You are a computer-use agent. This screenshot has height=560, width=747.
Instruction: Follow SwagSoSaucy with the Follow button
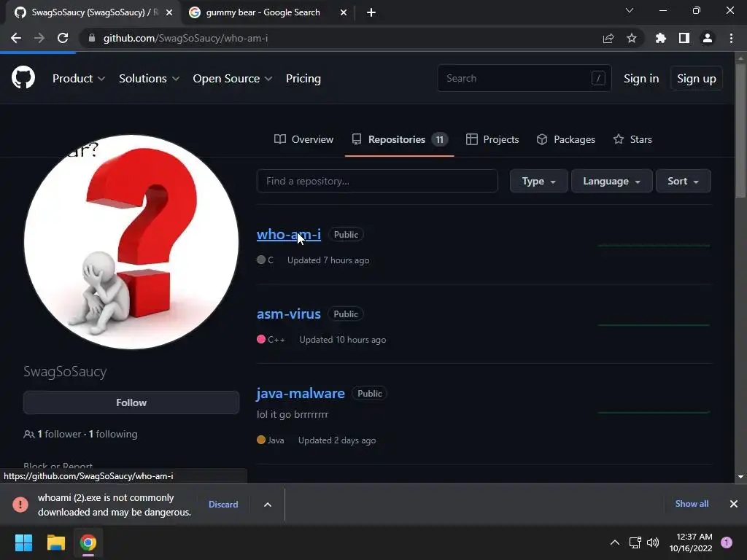tap(131, 402)
